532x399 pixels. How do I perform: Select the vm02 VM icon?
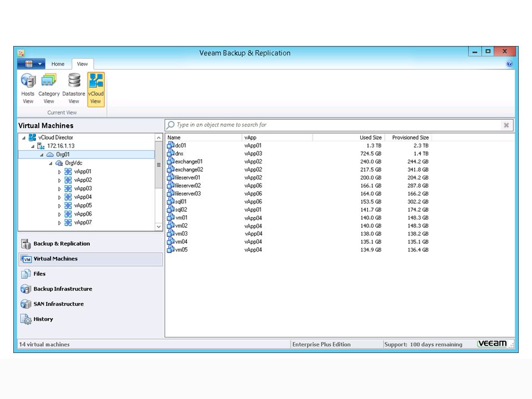tap(170, 226)
